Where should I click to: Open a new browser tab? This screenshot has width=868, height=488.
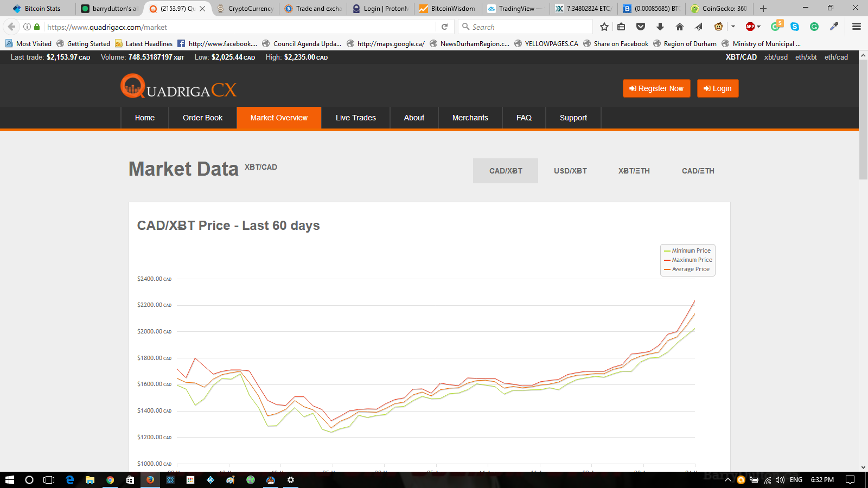pos(763,9)
